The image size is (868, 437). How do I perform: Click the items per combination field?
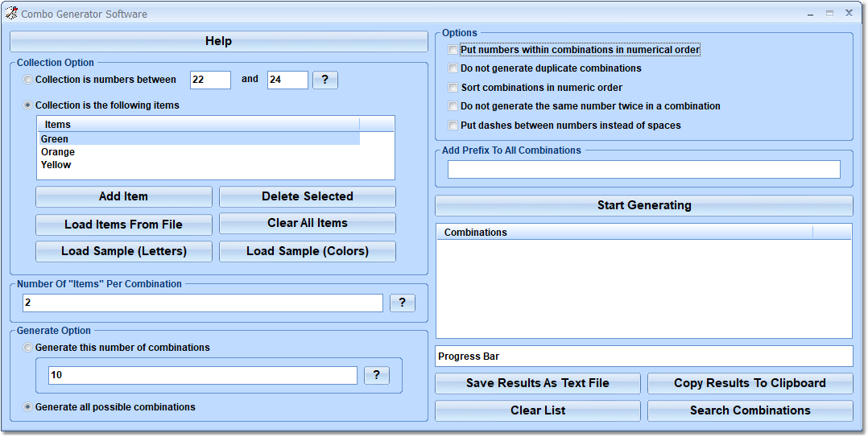tap(203, 303)
